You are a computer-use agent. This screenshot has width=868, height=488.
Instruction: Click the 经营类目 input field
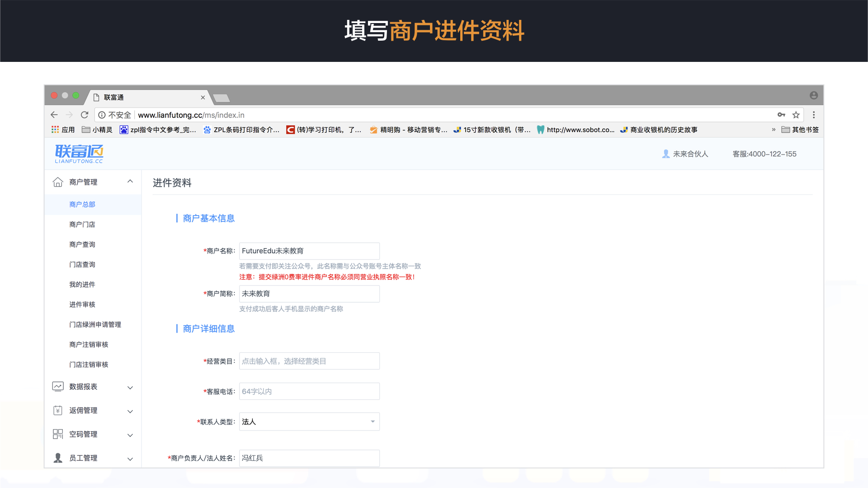[x=309, y=361]
